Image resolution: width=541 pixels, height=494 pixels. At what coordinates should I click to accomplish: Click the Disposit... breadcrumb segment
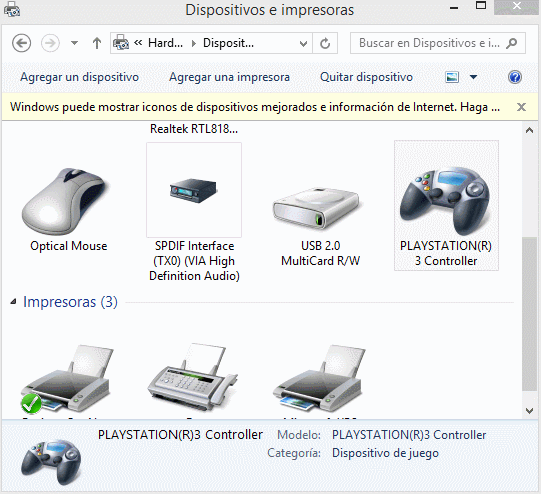pyautogui.click(x=228, y=43)
